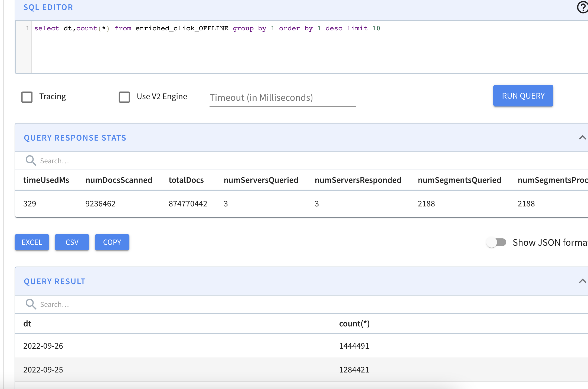
Task: Download results using the CSV button
Action: (72, 242)
